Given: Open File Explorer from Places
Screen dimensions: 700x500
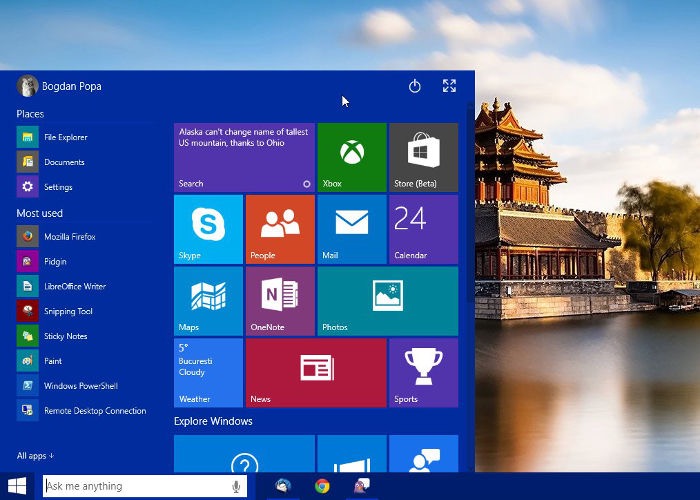Looking at the screenshot, I should pos(65,137).
